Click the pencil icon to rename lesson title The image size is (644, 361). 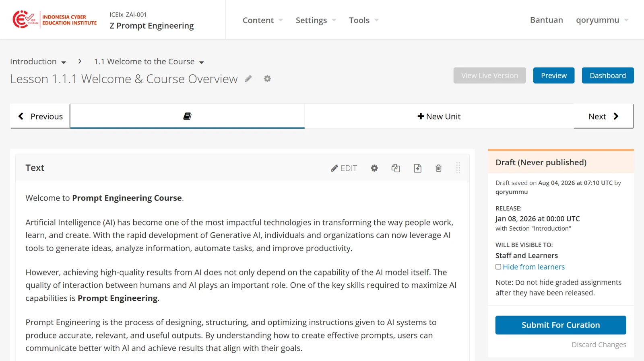(248, 79)
